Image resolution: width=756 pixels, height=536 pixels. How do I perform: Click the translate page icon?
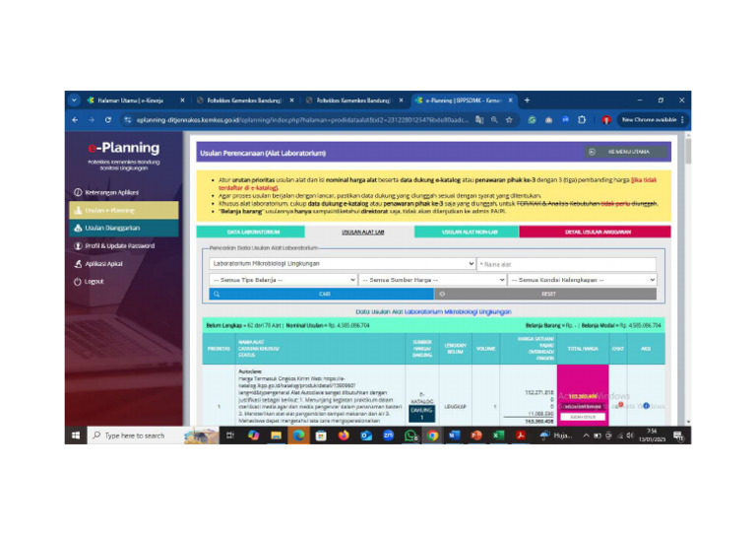tap(479, 120)
